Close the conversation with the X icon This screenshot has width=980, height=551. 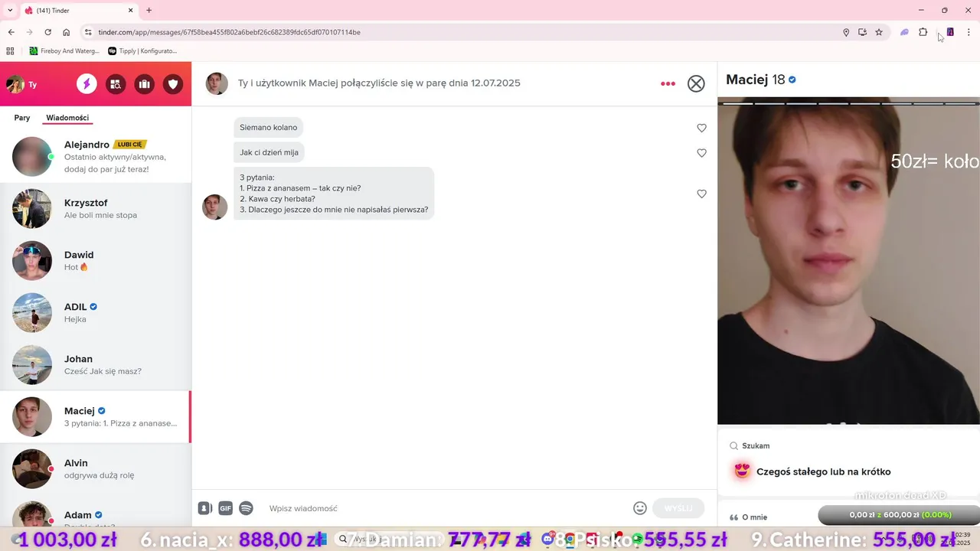tap(696, 83)
